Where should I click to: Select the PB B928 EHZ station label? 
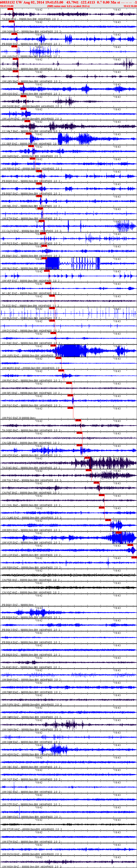click(31, 655)
